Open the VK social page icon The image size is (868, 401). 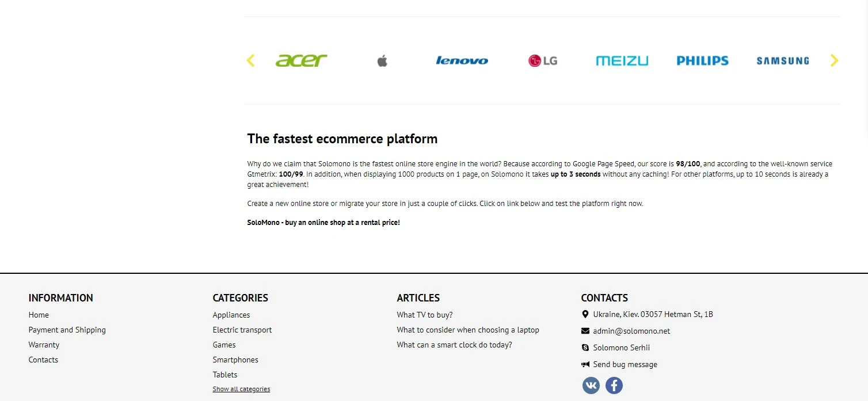tap(591, 385)
